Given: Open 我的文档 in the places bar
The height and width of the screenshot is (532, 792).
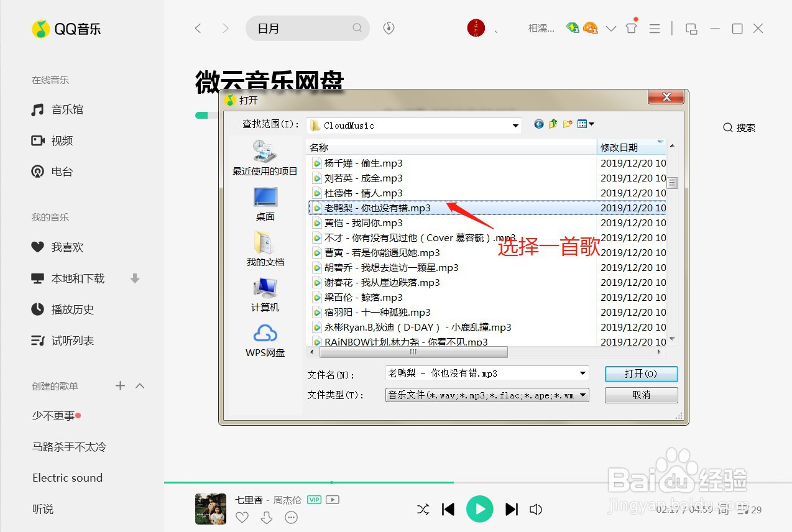Looking at the screenshot, I should click(265, 249).
